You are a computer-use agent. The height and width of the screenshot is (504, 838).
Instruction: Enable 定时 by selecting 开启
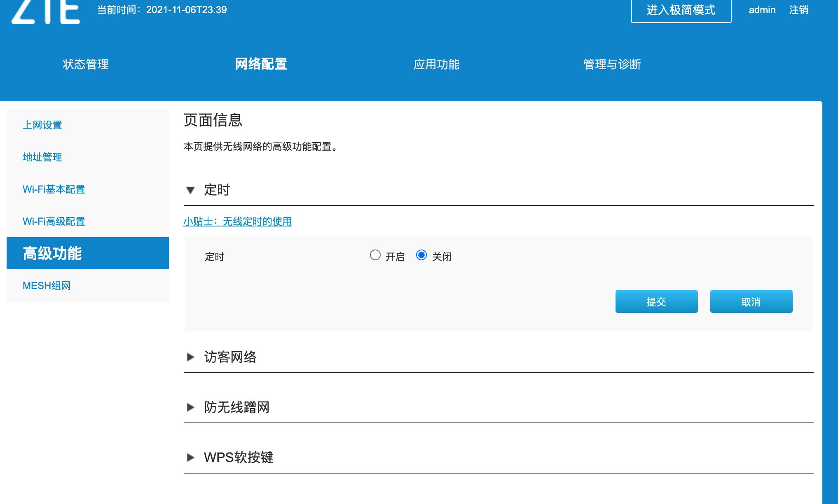[375, 256]
